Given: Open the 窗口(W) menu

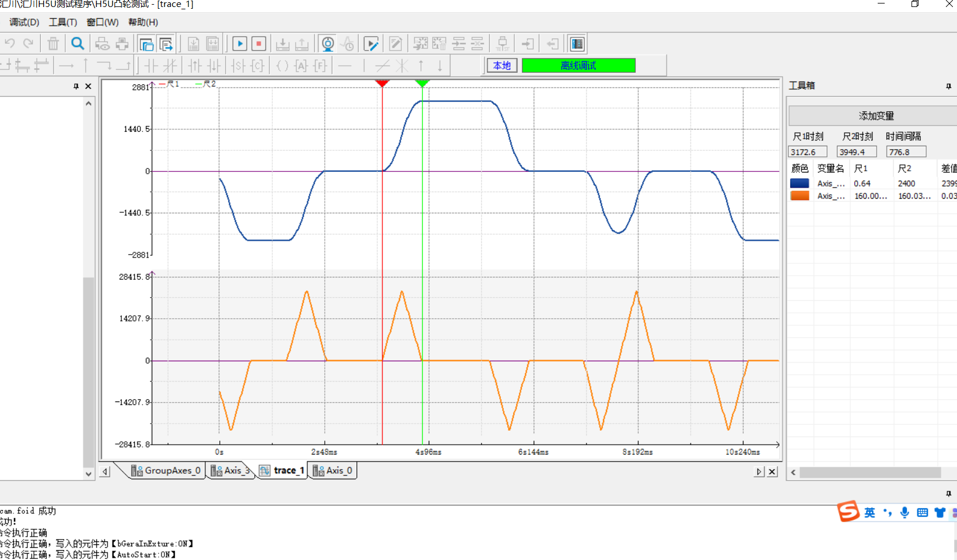Looking at the screenshot, I should [103, 22].
